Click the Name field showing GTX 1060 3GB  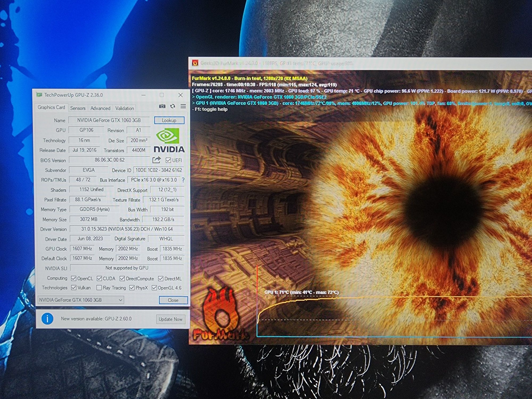pyautogui.click(x=109, y=120)
